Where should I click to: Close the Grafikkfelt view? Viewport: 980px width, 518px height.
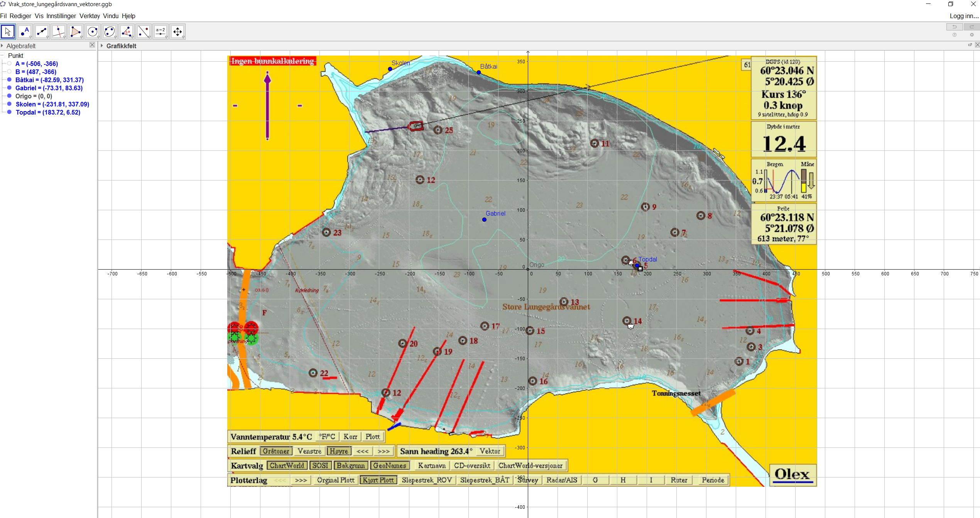[977, 45]
